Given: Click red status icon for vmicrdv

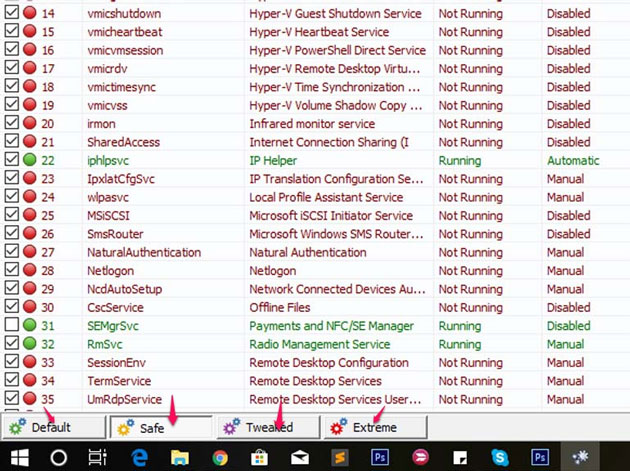Looking at the screenshot, I should tap(29, 68).
